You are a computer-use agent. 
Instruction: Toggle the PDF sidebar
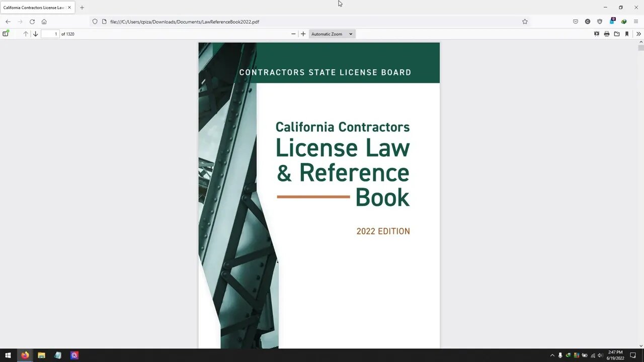[x=6, y=34]
